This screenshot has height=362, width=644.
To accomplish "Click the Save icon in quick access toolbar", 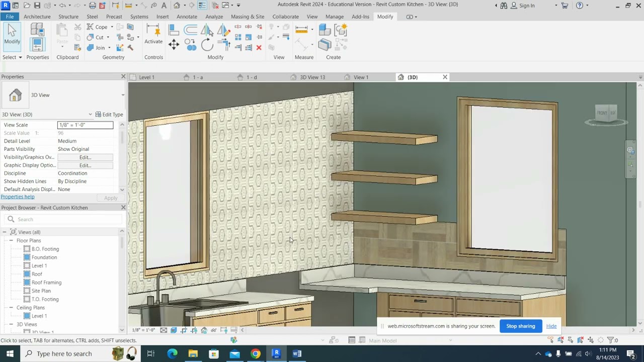I will (37, 6).
